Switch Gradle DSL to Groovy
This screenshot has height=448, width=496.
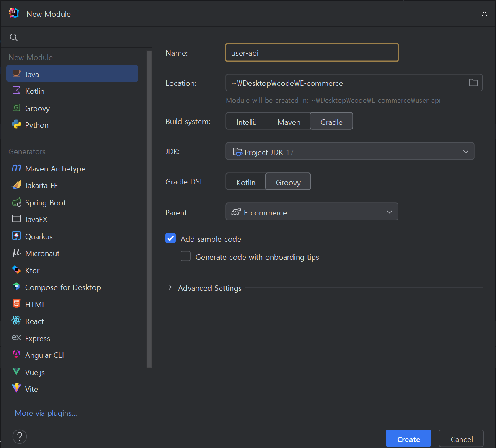coord(288,182)
